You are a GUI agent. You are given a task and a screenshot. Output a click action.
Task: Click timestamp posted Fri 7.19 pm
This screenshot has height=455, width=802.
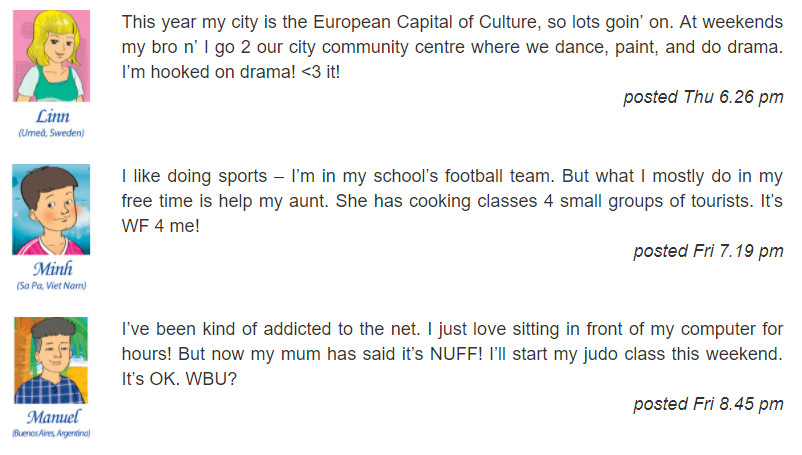pos(708,251)
